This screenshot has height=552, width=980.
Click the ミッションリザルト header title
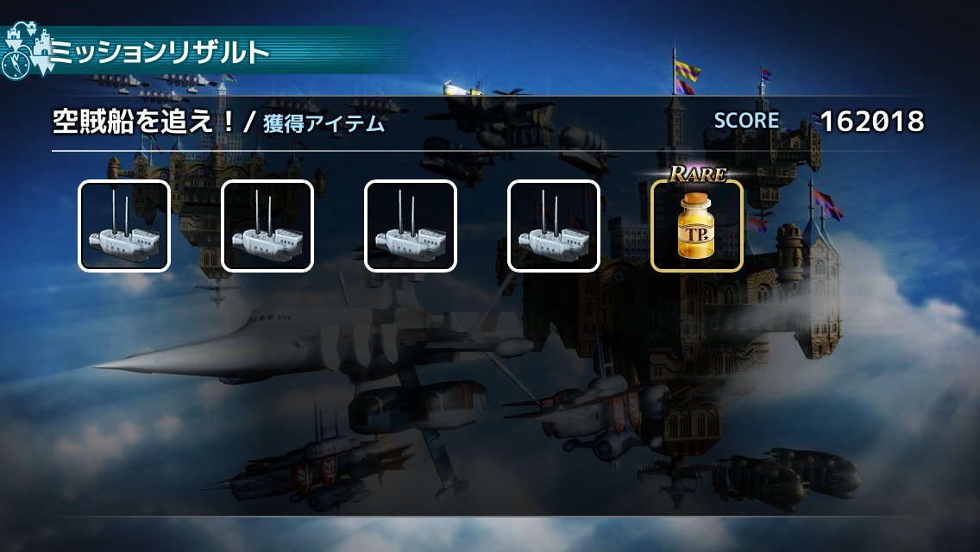point(160,52)
